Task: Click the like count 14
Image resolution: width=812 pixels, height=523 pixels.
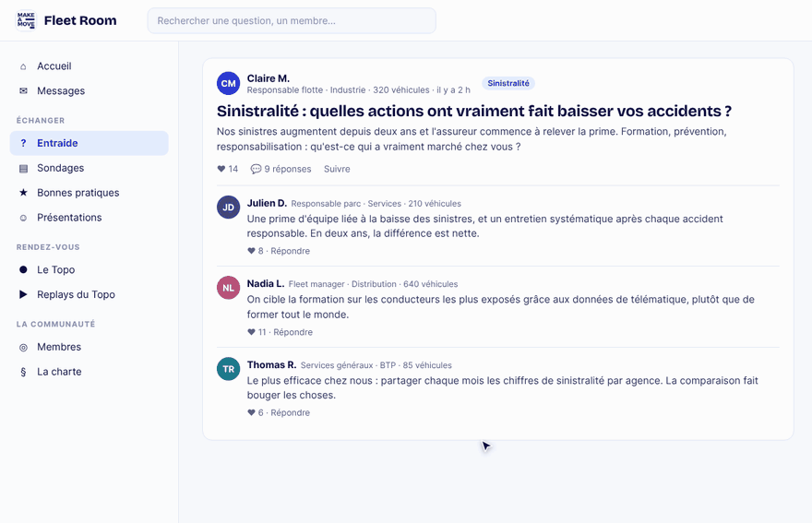Action: click(x=233, y=169)
